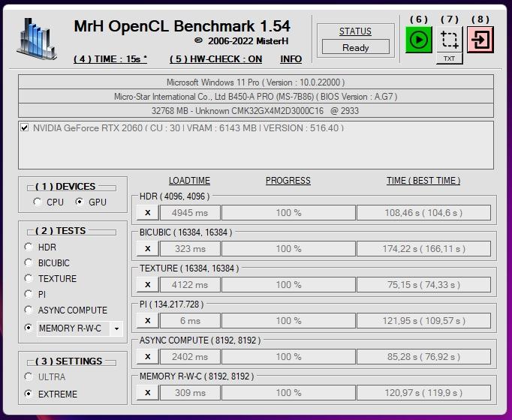Click the (4) TIME : 15s link
Screen dimensions: 512x420
[x=110, y=59]
